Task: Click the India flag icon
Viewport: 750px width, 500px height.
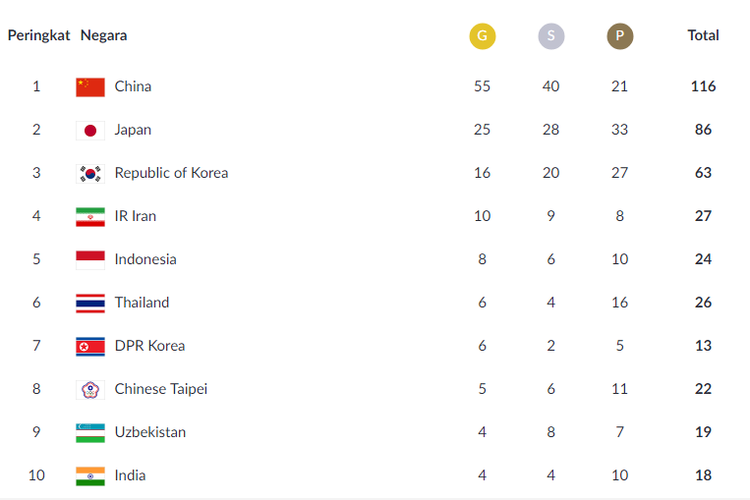Action: click(90, 475)
